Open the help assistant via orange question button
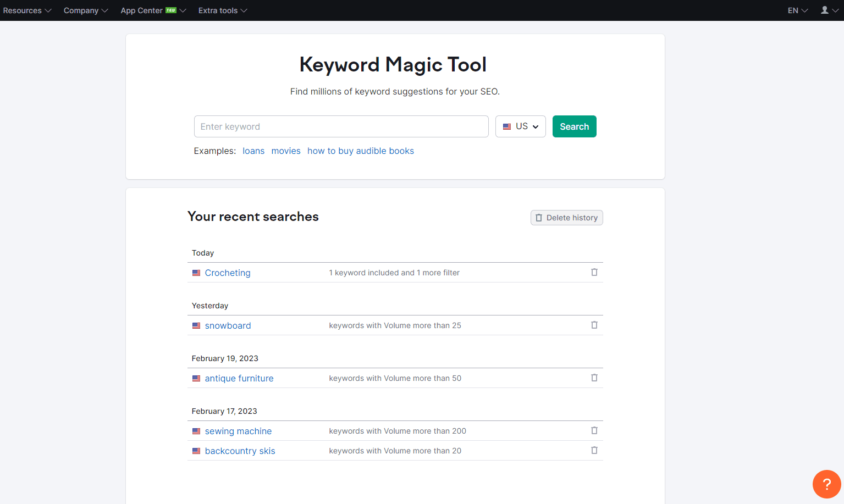 826,484
